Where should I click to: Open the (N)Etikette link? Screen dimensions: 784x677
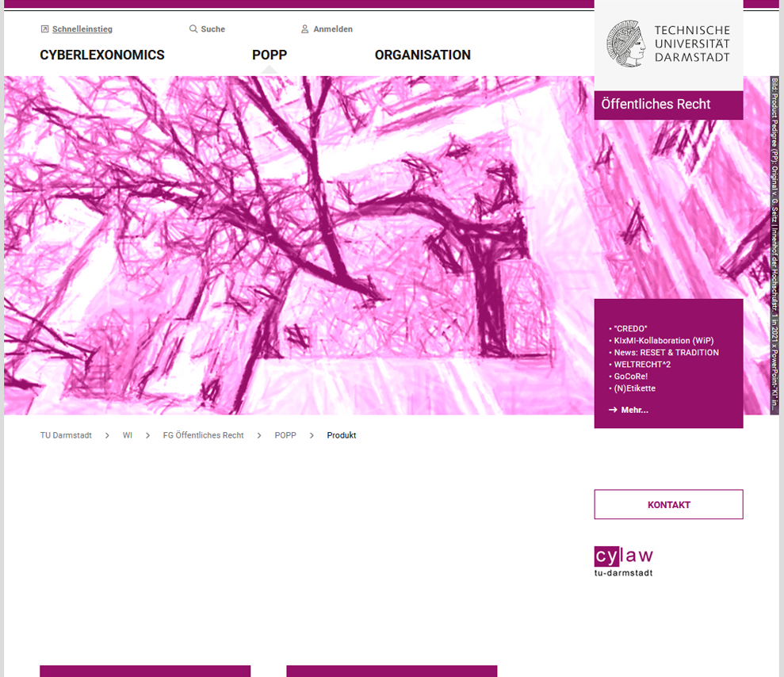(634, 388)
